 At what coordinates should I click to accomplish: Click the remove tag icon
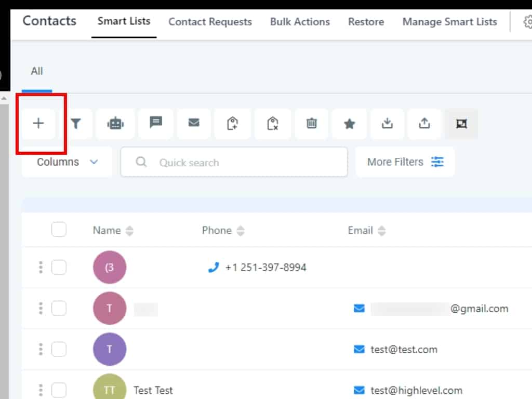tap(272, 124)
